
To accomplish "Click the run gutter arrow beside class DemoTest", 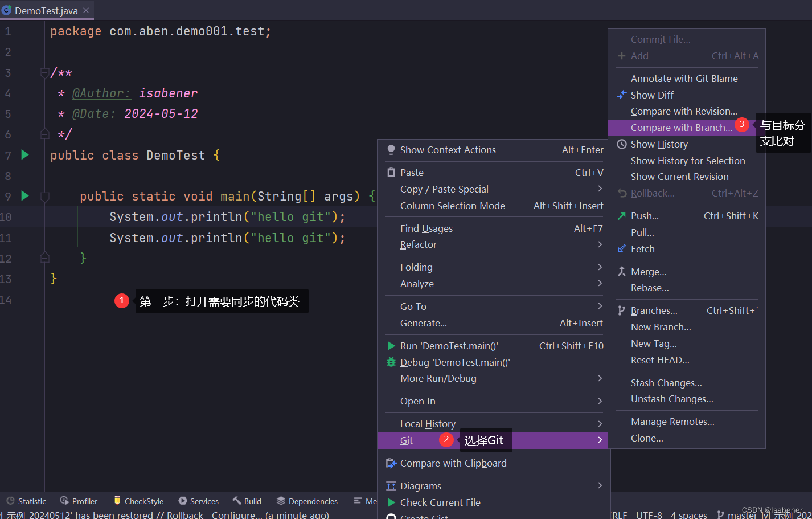I will [x=24, y=154].
